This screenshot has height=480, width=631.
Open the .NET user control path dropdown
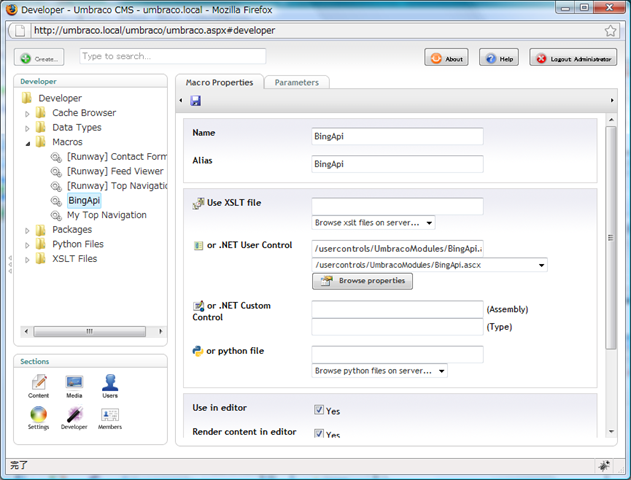click(429, 265)
